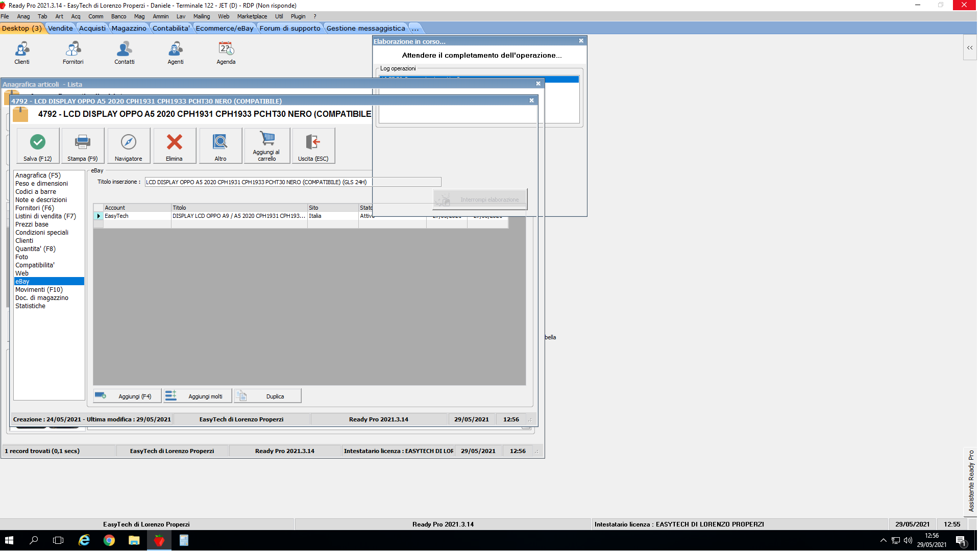This screenshot has width=980, height=551.
Task: Select Quantita' (F8) section
Action: (49, 249)
